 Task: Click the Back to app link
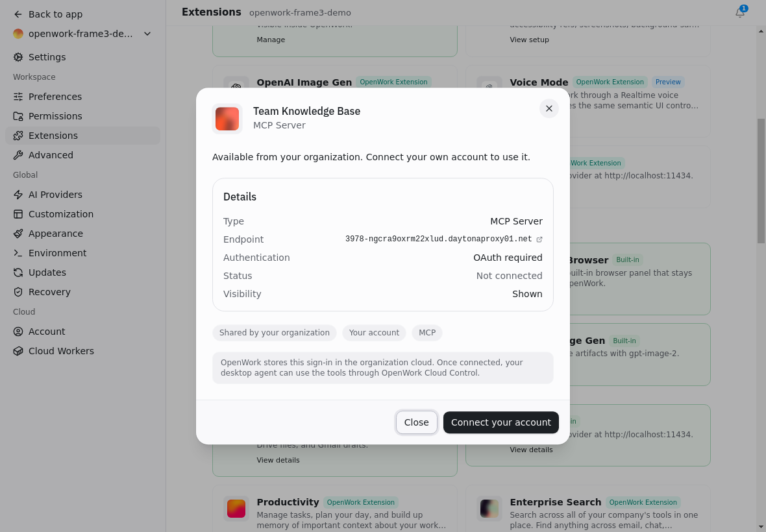[55, 14]
